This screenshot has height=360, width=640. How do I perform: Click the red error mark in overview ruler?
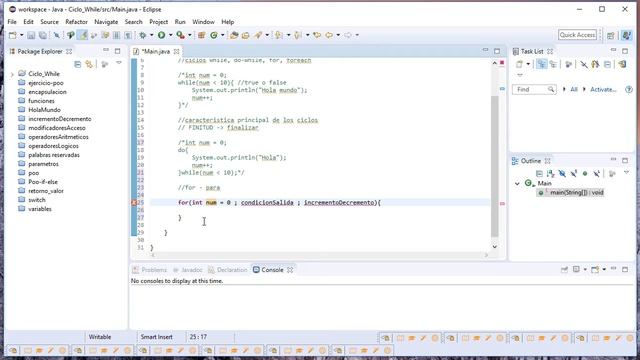(x=502, y=203)
